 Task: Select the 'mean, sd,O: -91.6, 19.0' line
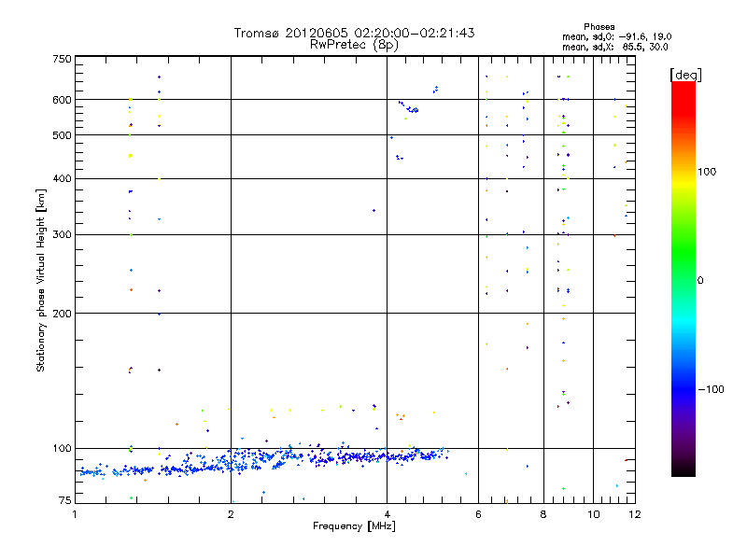[x=617, y=36]
